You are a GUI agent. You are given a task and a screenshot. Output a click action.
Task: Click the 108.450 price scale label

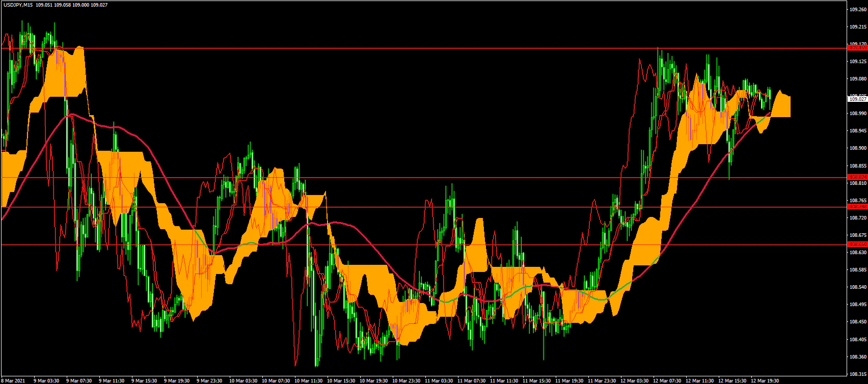857,322
